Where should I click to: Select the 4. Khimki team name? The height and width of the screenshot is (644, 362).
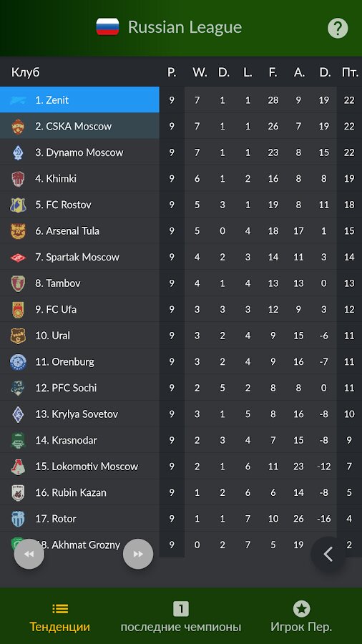(x=56, y=179)
